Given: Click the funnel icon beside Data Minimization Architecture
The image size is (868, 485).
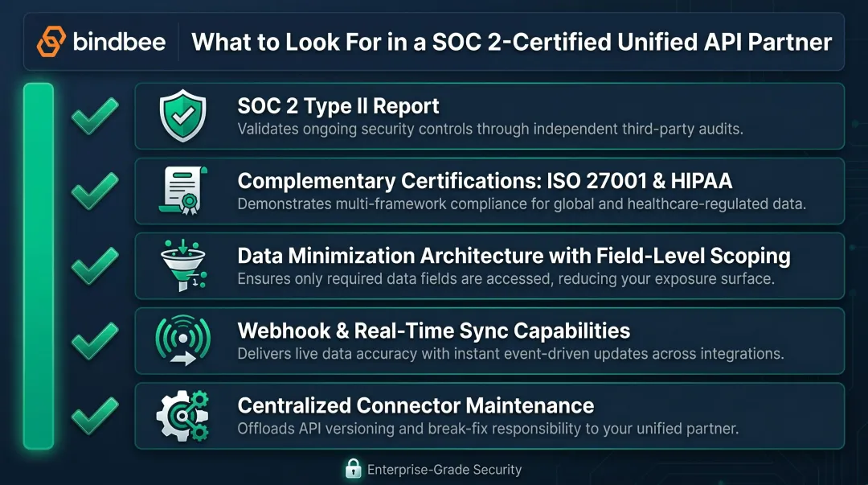Looking at the screenshot, I should point(184,265).
